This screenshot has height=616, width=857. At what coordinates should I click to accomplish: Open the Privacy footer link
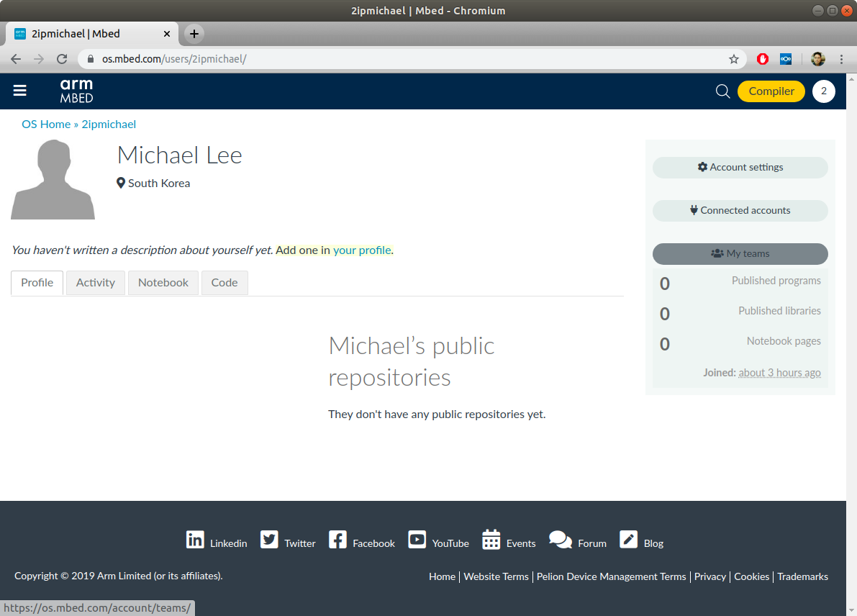[710, 576]
